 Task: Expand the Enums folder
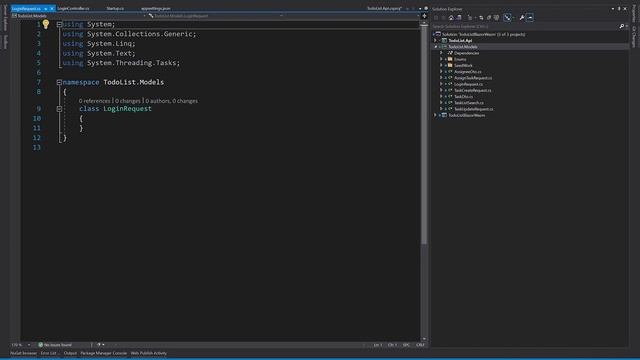(x=441, y=59)
